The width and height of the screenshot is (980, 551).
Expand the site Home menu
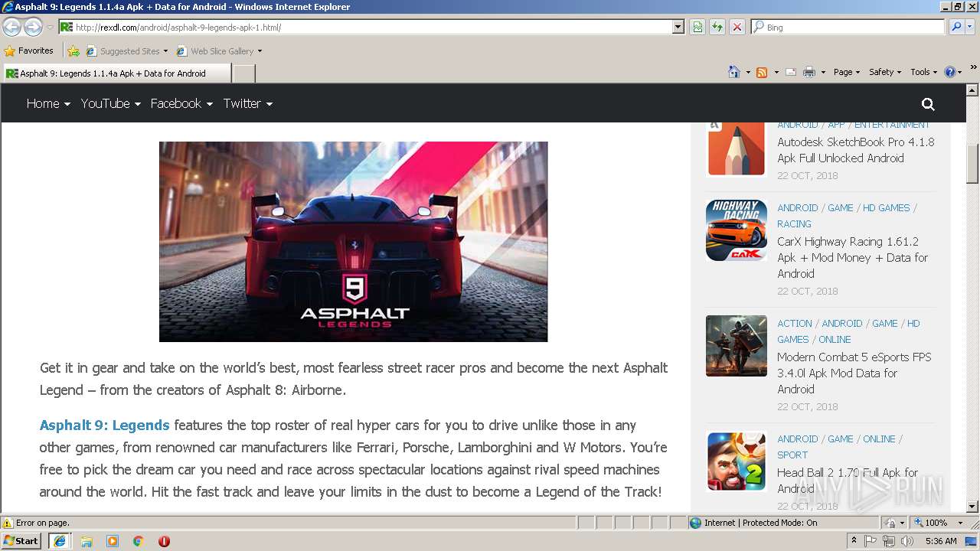pos(48,103)
